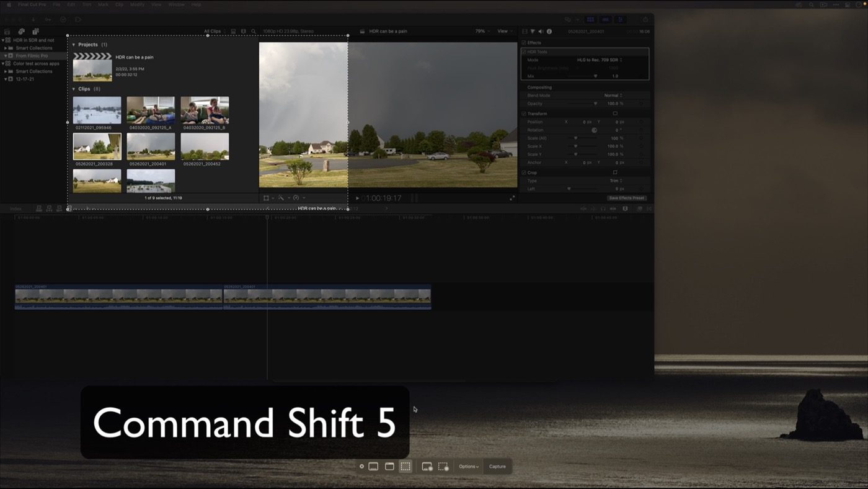Viewport: 868px width, 489px height.
Task: Open the Audio inspector speaker icon
Action: [541, 31]
